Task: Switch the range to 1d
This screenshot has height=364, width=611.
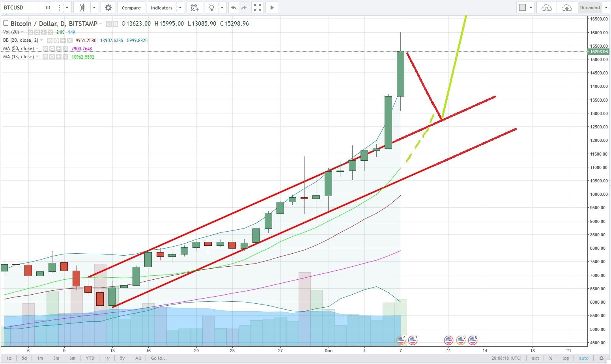Action: (9, 358)
